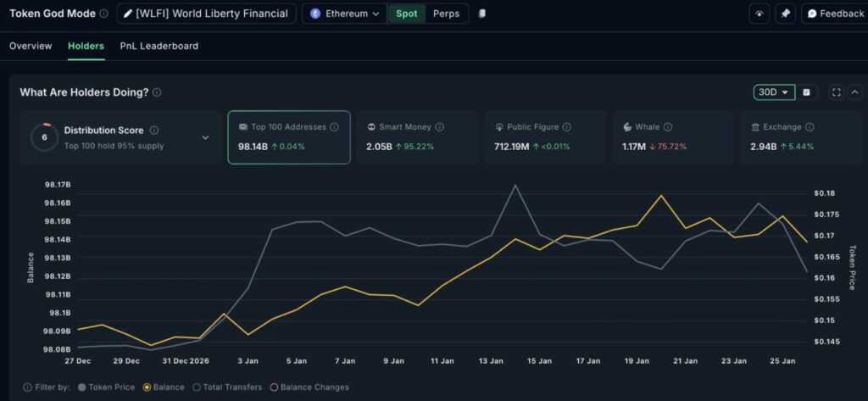This screenshot has width=868, height=401.
Task: Click the copy token address icon
Action: (x=482, y=14)
